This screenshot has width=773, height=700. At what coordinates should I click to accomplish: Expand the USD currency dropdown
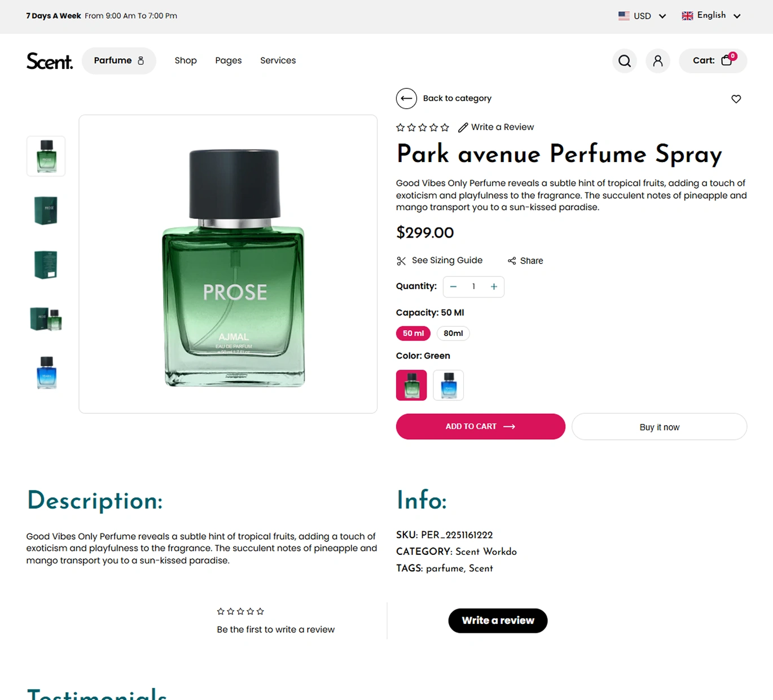[642, 16]
